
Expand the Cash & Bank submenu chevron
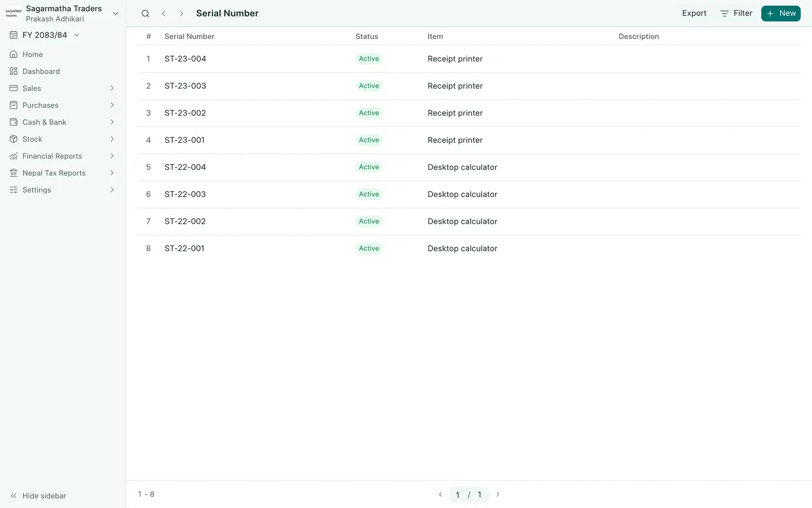[112, 122]
